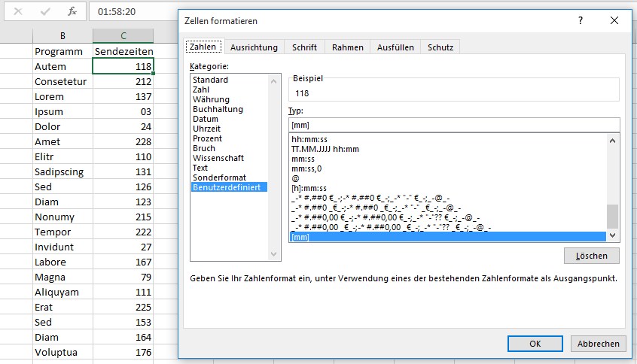Choose the Uhrzeit category
This screenshot has height=364, width=637.
tap(206, 129)
